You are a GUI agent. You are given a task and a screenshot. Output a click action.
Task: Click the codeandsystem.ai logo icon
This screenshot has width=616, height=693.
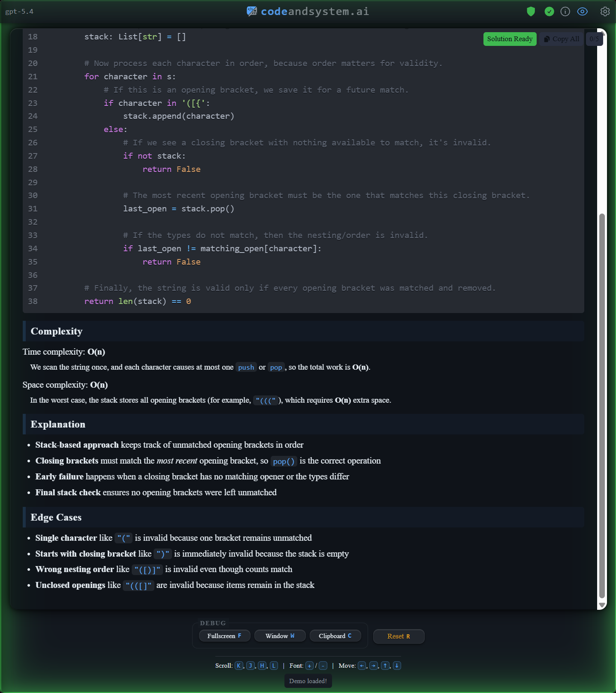pos(252,11)
